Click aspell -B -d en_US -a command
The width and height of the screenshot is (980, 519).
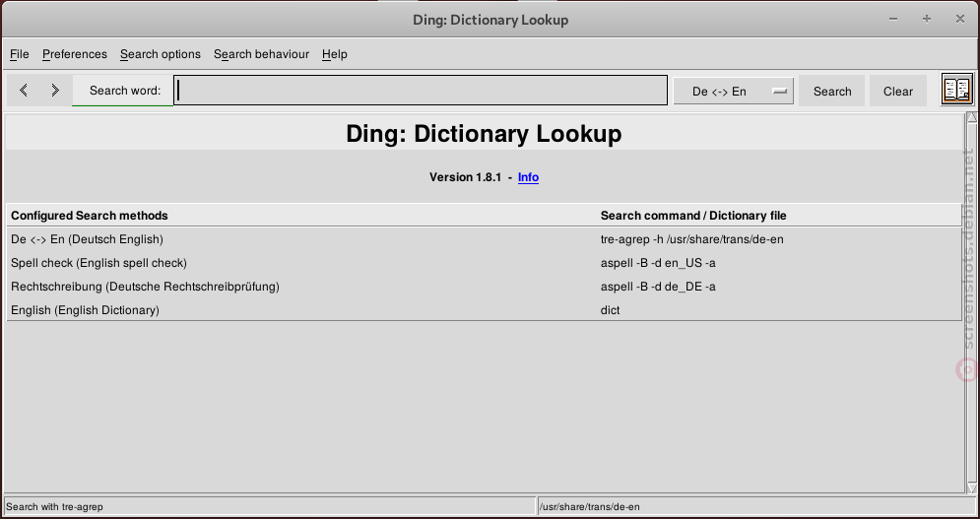click(658, 263)
